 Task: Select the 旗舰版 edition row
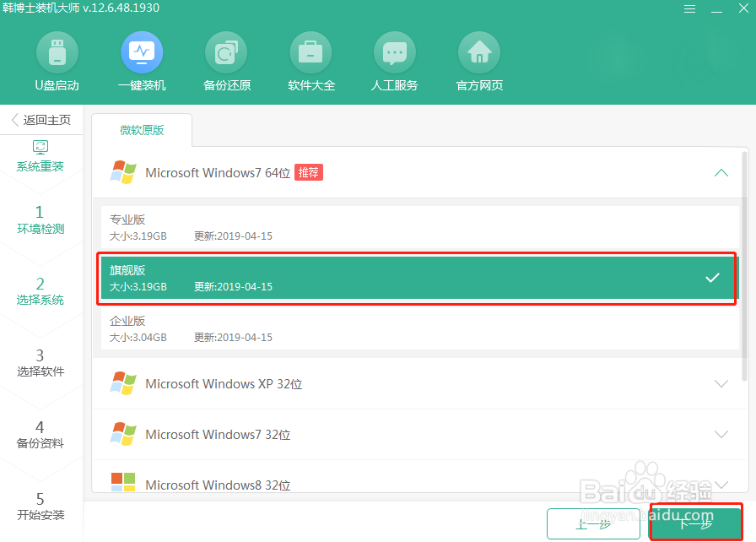(420, 278)
